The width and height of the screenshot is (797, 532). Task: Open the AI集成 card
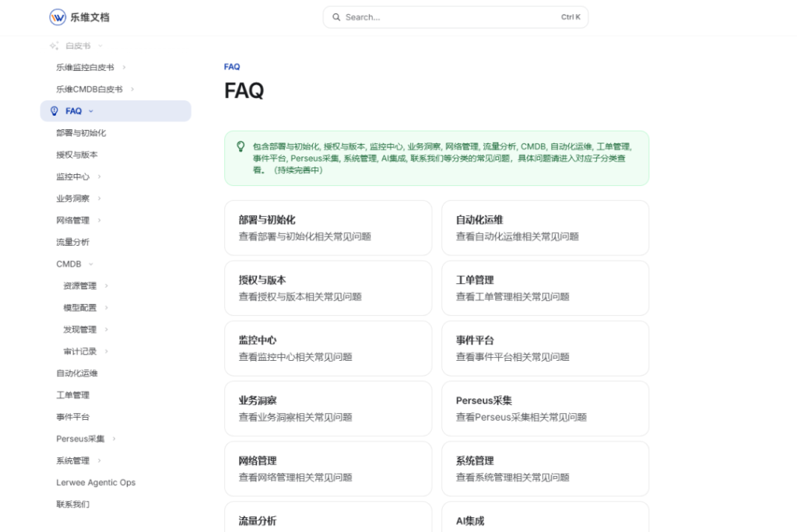pos(545,517)
